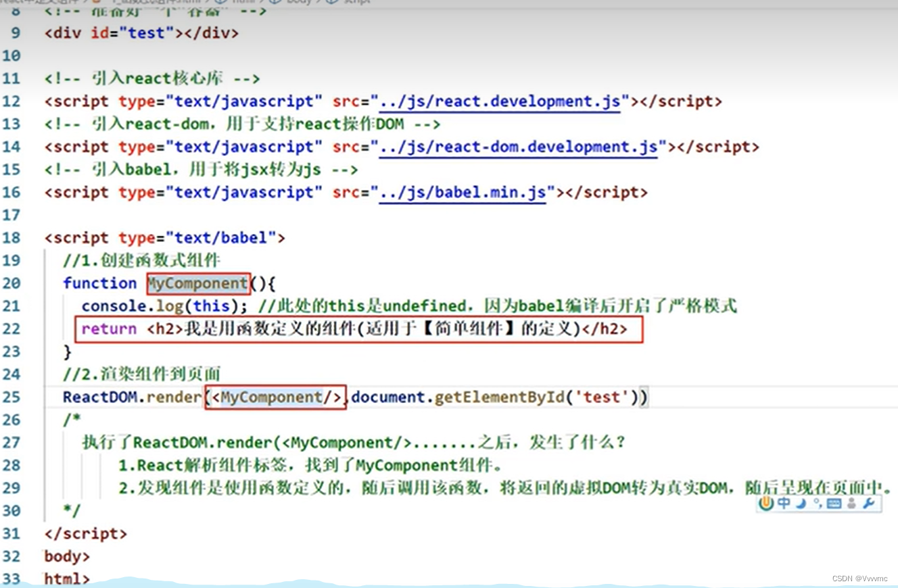Image resolution: width=898 pixels, height=588 pixels.
Task: Click the IME logo icon on input toolbar
Action: click(766, 504)
